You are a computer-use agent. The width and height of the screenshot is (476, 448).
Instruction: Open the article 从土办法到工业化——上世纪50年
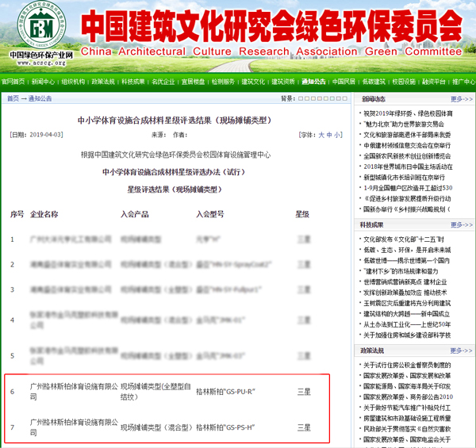(x=407, y=324)
